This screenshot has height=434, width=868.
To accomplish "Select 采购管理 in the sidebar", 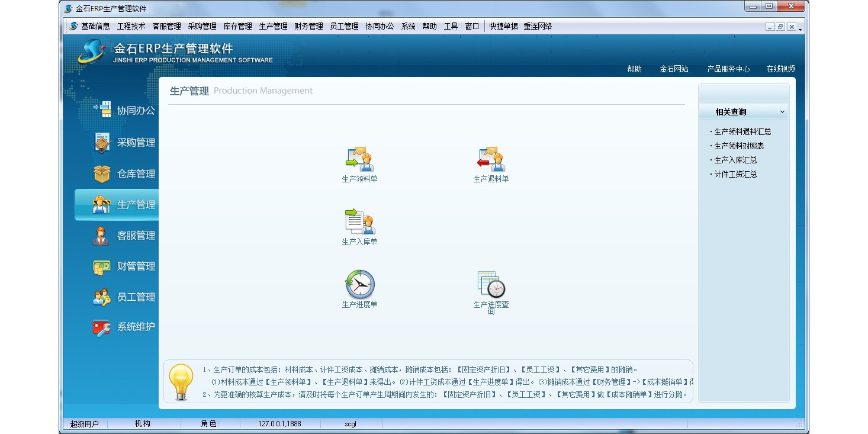I will [124, 143].
